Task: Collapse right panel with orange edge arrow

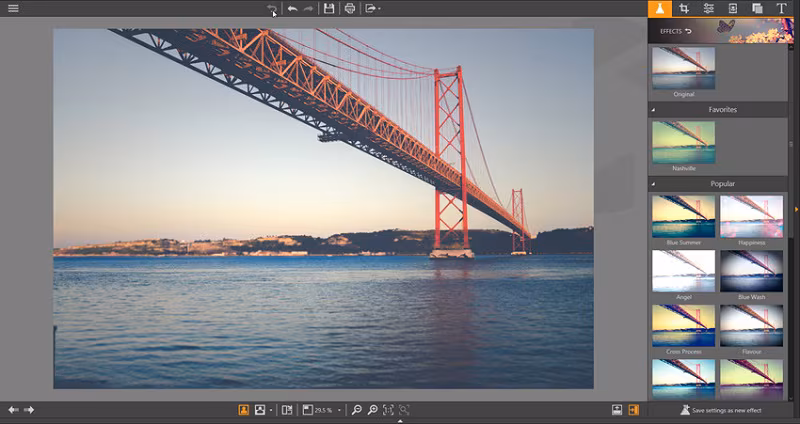Action: tap(796, 209)
